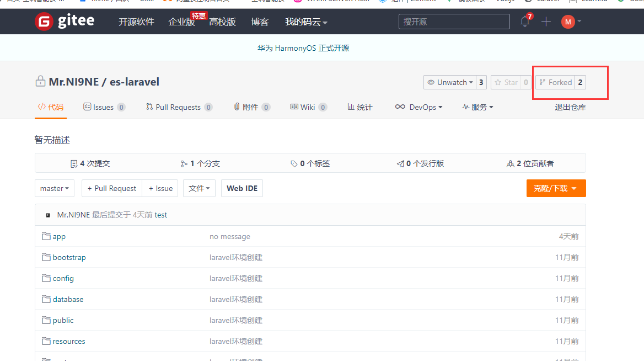Click the tag icon beside 0 个标签
The width and height of the screenshot is (644, 361).
(x=294, y=163)
